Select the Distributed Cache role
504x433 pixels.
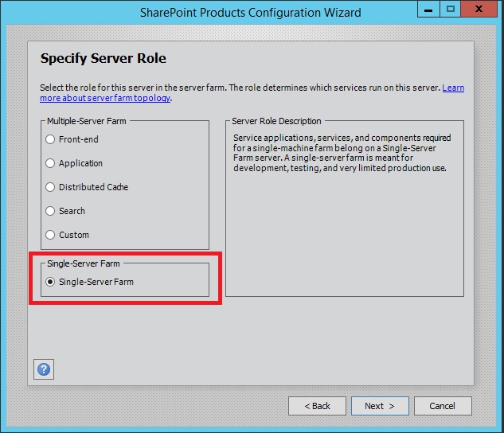click(x=50, y=187)
